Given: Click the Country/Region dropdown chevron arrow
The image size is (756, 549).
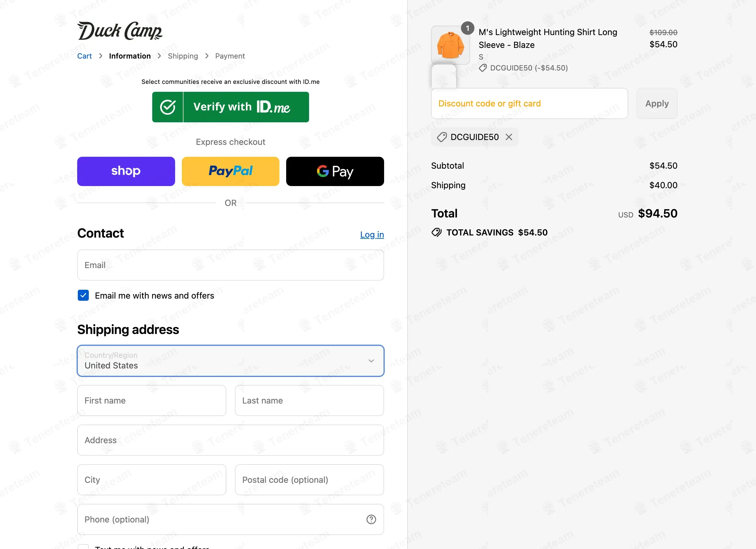Looking at the screenshot, I should 371,361.
